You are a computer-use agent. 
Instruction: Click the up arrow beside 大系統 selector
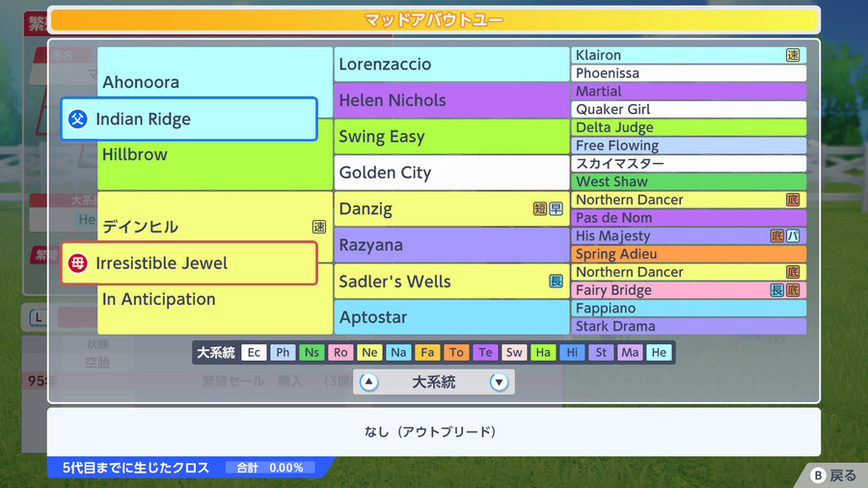point(368,382)
